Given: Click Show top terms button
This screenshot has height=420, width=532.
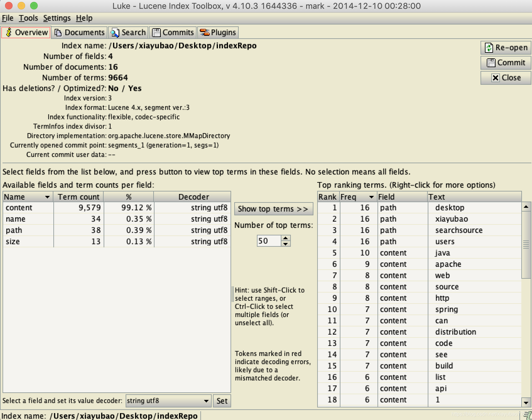Looking at the screenshot, I should [274, 209].
